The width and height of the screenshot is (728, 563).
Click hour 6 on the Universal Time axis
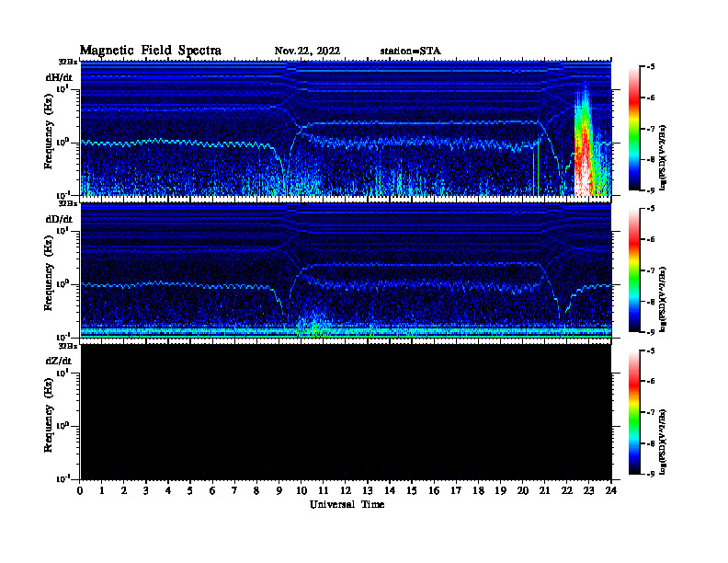pos(212,491)
